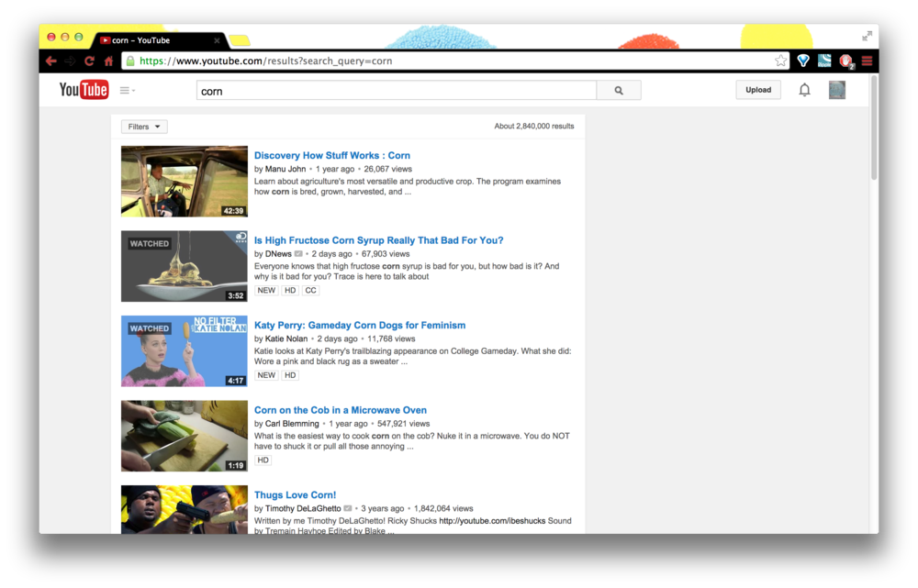Click the 26,067 views text
The image size is (918, 588).
click(388, 169)
